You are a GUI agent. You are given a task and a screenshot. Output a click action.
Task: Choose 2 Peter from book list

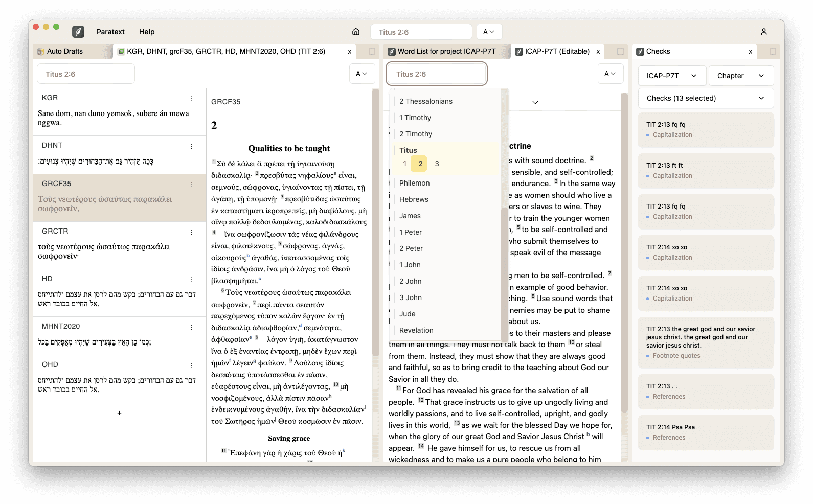[446, 248]
